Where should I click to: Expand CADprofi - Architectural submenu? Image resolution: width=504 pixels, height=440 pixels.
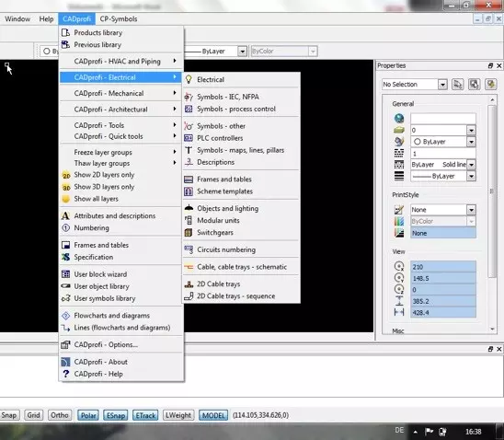coord(121,110)
